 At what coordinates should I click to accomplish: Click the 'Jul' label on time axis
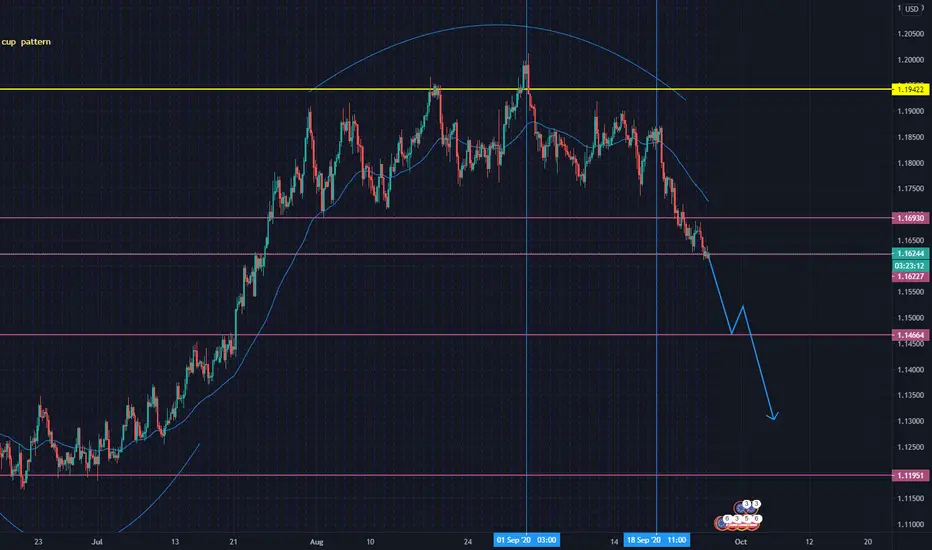pyautogui.click(x=97, y=542)
